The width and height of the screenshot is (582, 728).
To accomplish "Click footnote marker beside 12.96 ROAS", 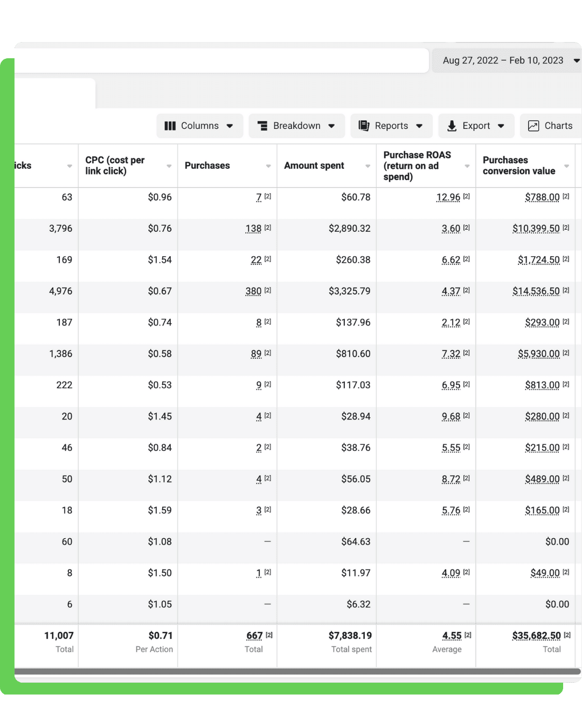I will [467, 196].
